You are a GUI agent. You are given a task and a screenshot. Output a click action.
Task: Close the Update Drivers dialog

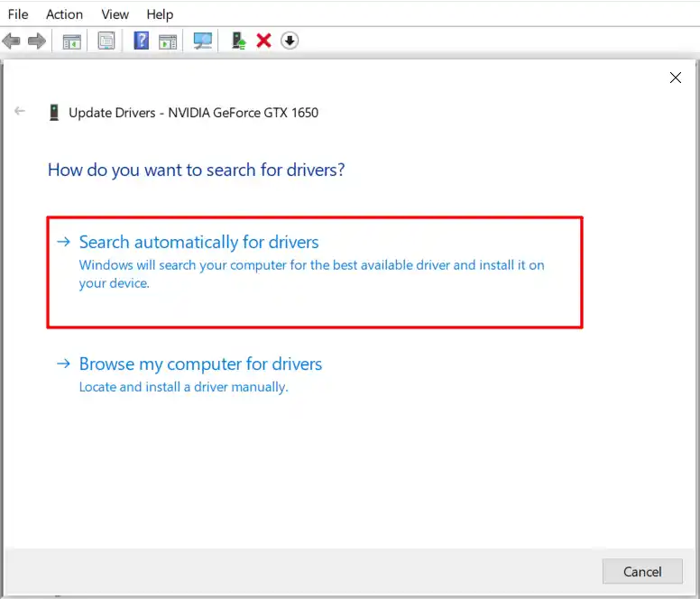(x=676, y=78)
